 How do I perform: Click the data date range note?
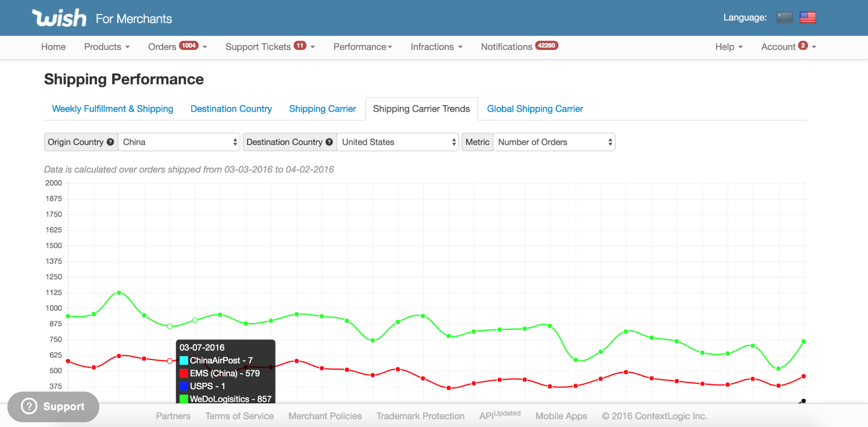(189, 169)
